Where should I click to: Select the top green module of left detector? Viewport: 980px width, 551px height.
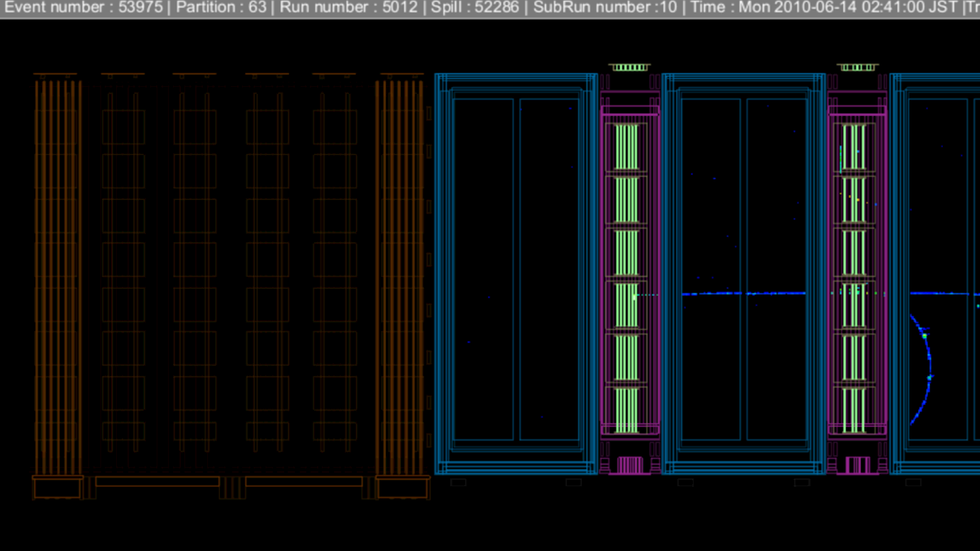[627, 147]
